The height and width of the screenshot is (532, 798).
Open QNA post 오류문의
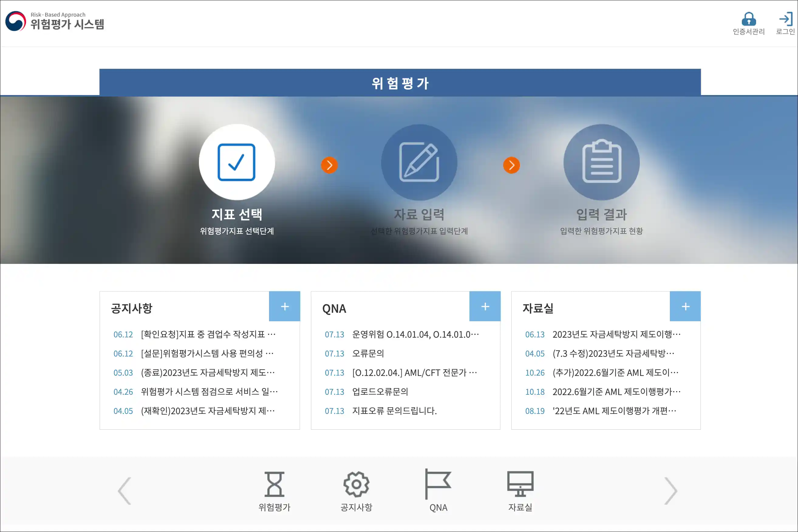click(368, 353)
